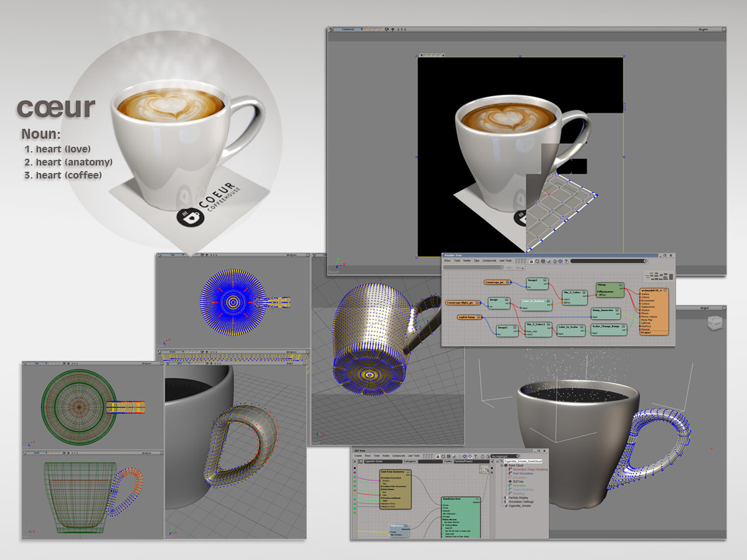The width and height of the screenshot is (747, 560).
Task: Open the Nodes menu in Render Tree
Action: tap(467, 261)
